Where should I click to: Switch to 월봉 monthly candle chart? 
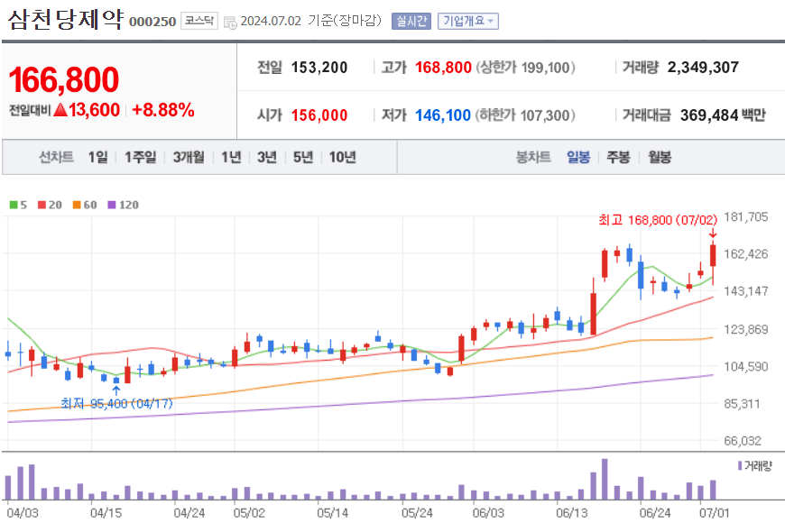(660, 157)
